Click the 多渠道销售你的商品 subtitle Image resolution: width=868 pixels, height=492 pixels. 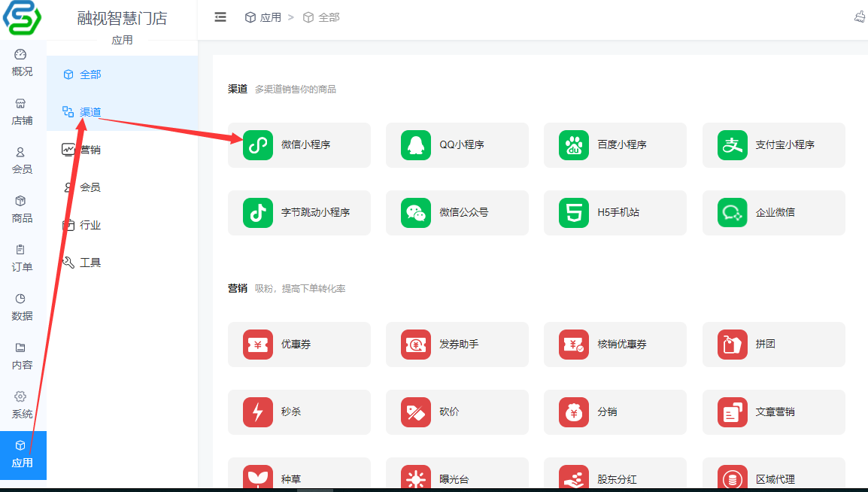[296, 89]
